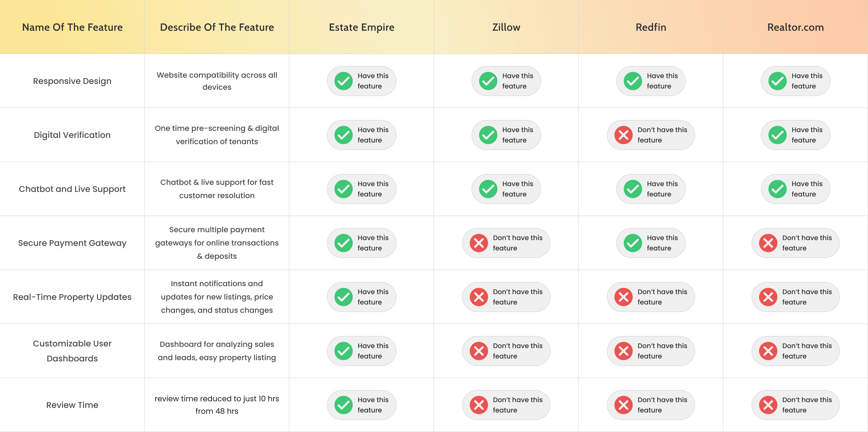The image size is (868, 432).
Task: Click red X for Realtor.com Real-Time Property Updates
Action: tap(768, 297)
